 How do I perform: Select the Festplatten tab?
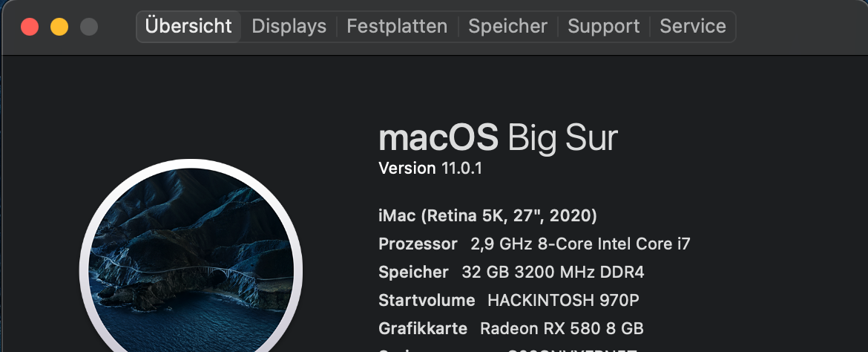tap(397, 27)
